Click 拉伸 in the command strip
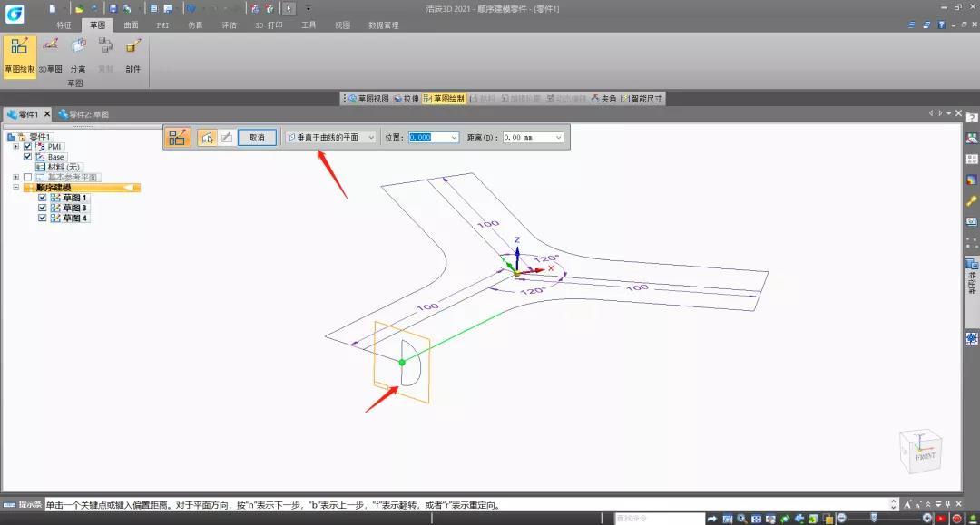The width and height of the screenshot is (980, 525). point(407,99)
